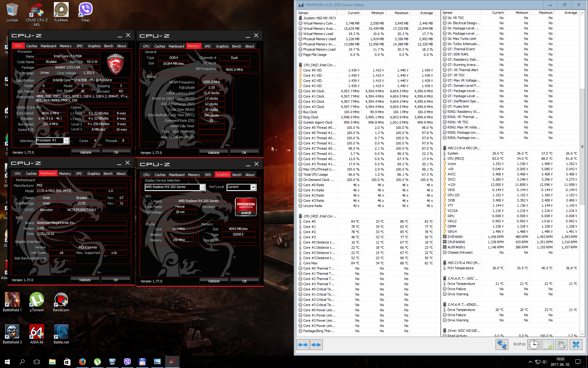Click Validate in the CPU tab window
The width and height of the screenshot is (588, 368).
(85, 152)
